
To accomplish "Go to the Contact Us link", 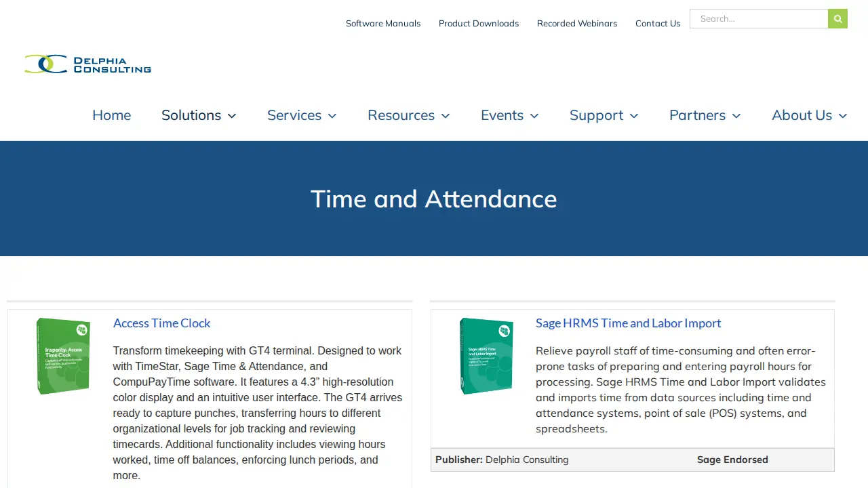I will (658, 23).
